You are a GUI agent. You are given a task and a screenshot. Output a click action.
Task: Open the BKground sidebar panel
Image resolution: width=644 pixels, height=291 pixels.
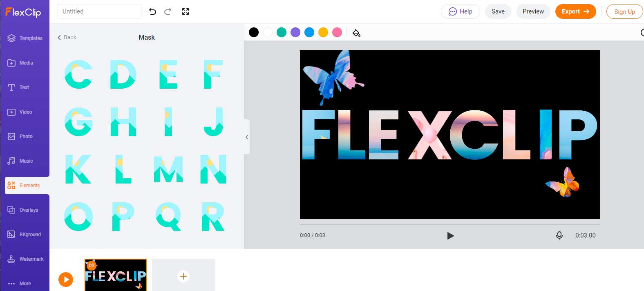click(25, 234)
